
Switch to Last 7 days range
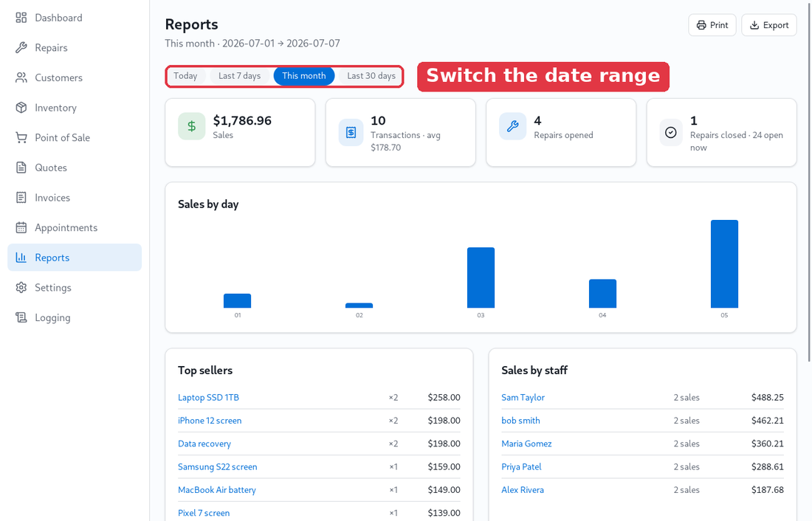tap(239, 76)
